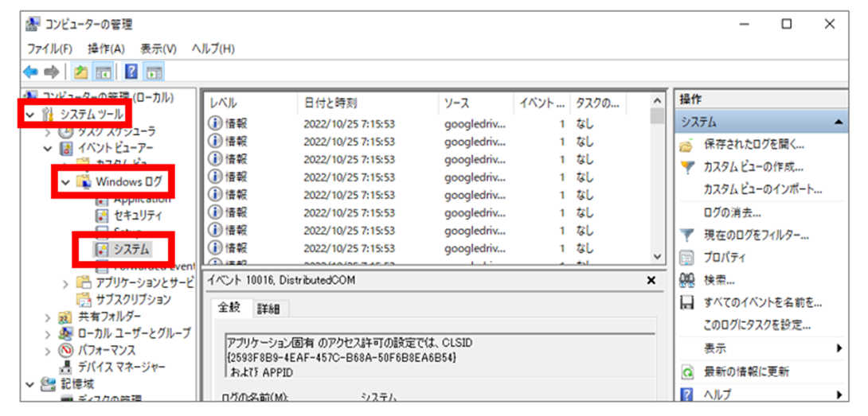
Task: Click the filter icon for 現在のログをフィルター
Action: coord(687,236)
